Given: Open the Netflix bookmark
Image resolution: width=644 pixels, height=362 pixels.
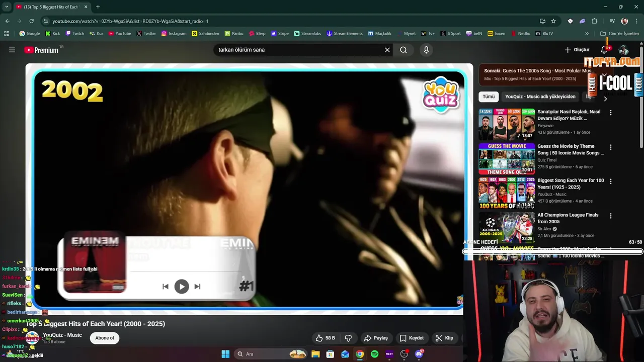Looking at the screenshot, I should [520, 34].
